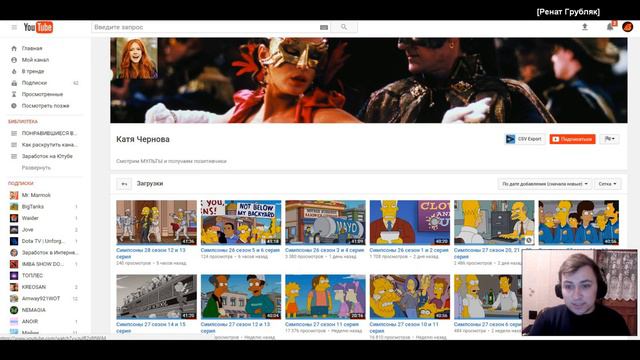
Task: Click the ПОНРАВИВШИЕСЯ playlist icon
Action: click(14, 133)
